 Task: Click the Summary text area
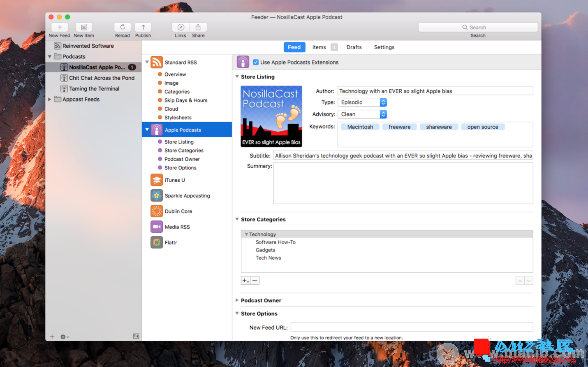(403, 183)
